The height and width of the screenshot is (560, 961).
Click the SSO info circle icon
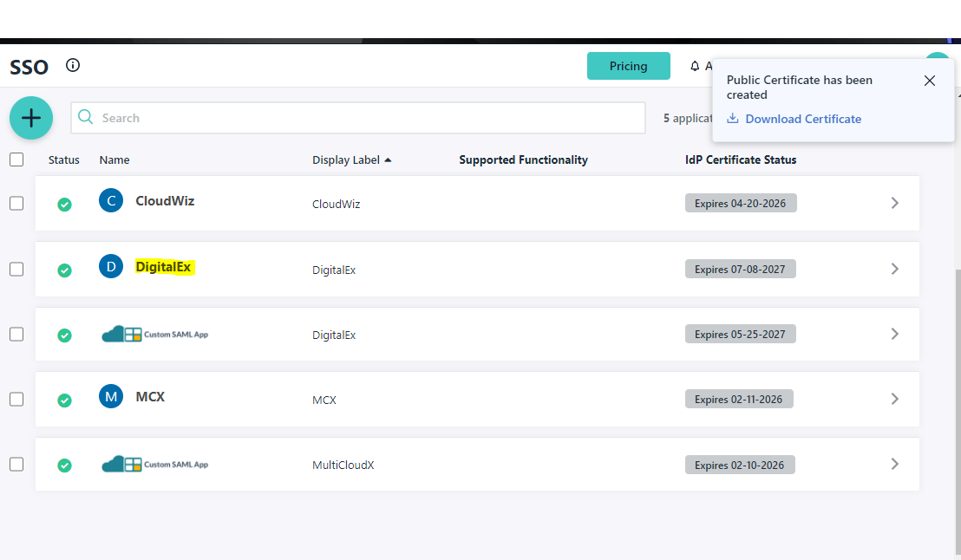click(73, 65)
